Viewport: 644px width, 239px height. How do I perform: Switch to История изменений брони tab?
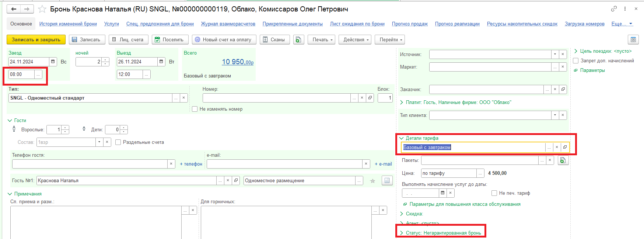68,24
